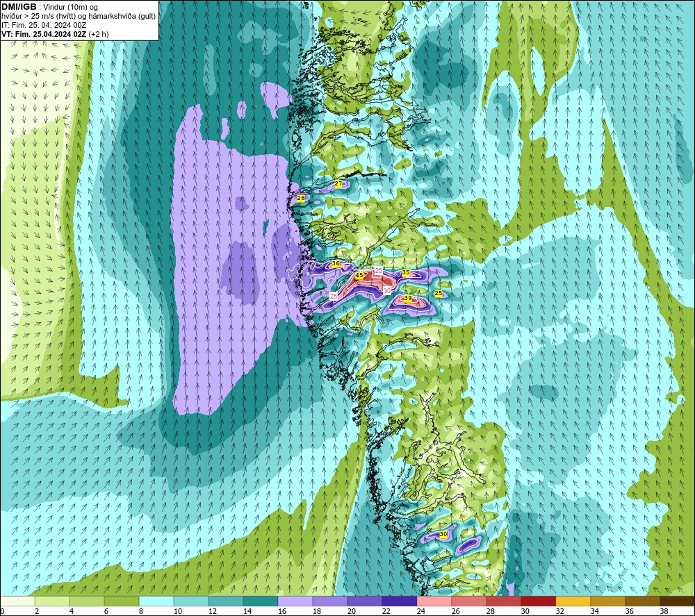Pick the 24–26 pink colour swatch
695x616 pixels.
434,601
